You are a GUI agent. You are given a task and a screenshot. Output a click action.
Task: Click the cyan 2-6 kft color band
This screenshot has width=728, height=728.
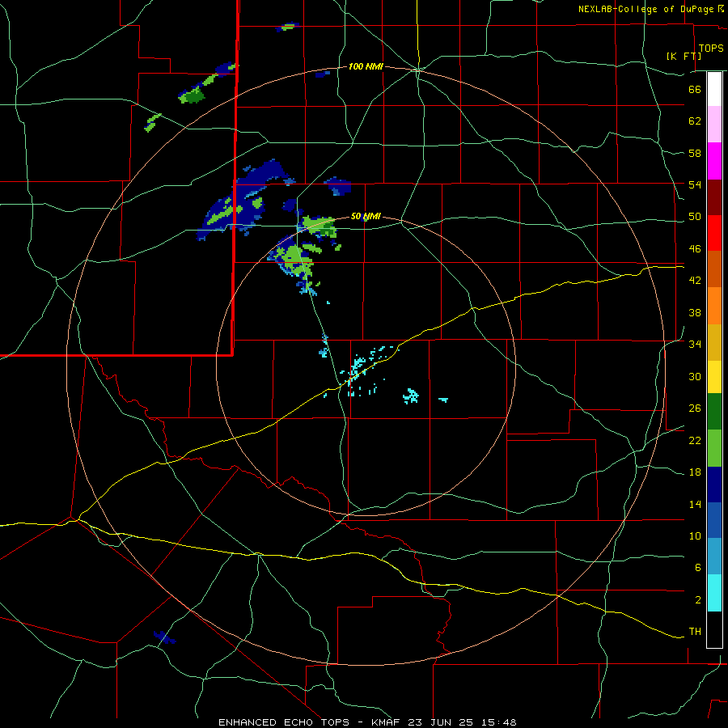714,593
